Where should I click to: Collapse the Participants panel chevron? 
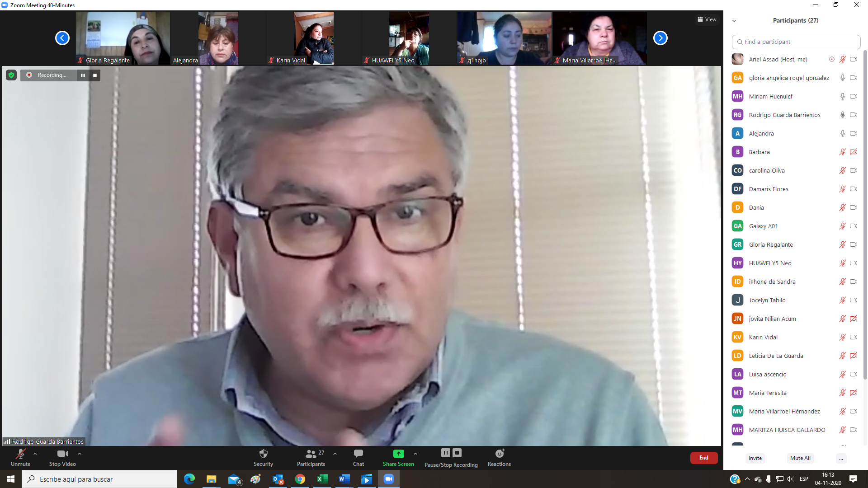[734, 21]
